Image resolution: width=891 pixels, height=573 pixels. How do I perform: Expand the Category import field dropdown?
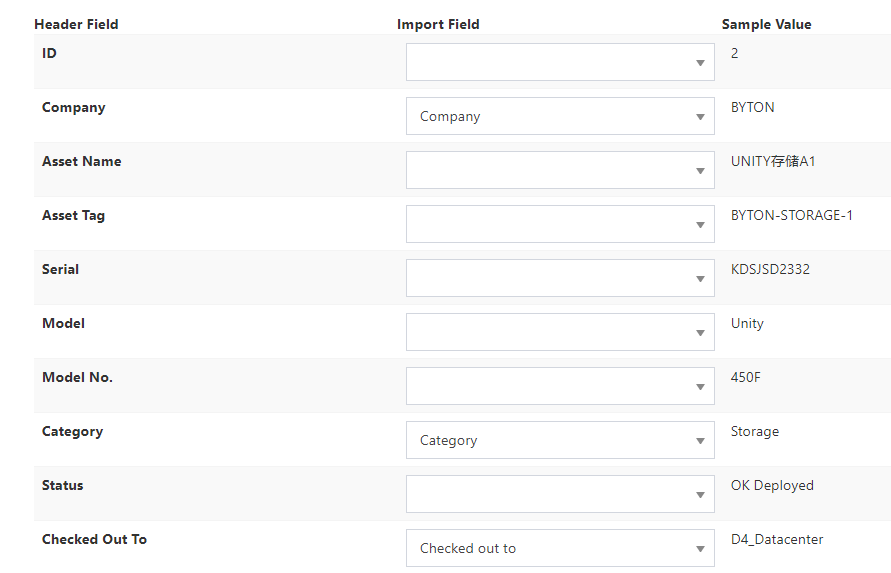point(560,440)
